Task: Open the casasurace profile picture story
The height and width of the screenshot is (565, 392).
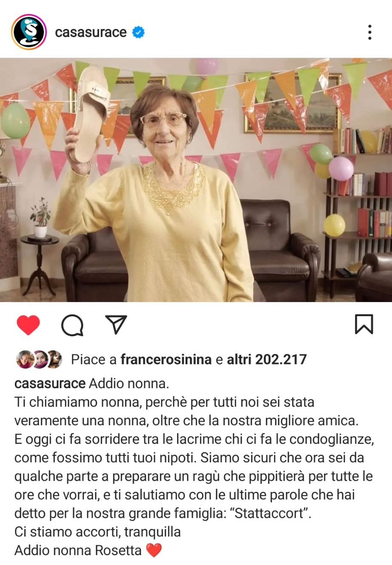Action: 29,32
